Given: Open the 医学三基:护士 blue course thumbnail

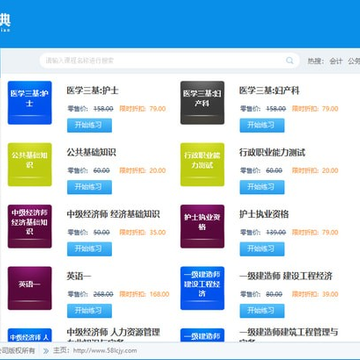Looking at the screenshot, I should 30,103.
